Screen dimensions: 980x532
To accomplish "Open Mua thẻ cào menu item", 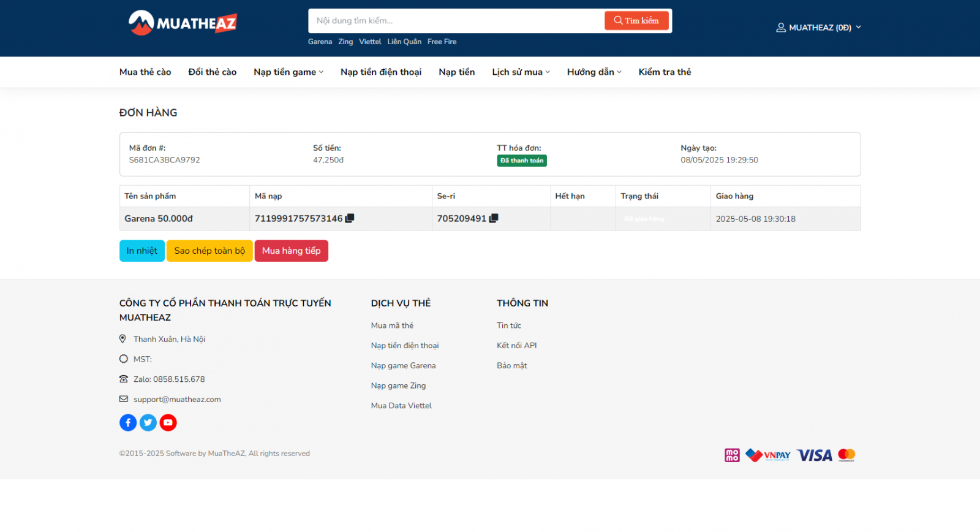I will (145, 72).
